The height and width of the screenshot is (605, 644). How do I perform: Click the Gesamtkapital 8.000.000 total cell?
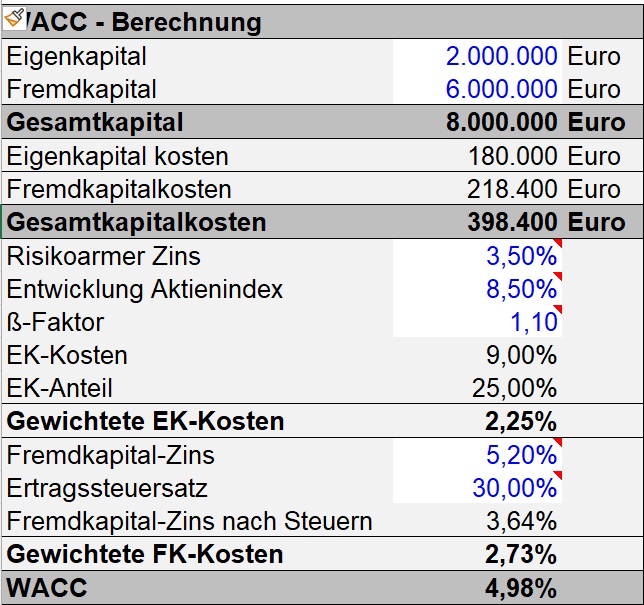pyautogui.click(x=477, y=122)
